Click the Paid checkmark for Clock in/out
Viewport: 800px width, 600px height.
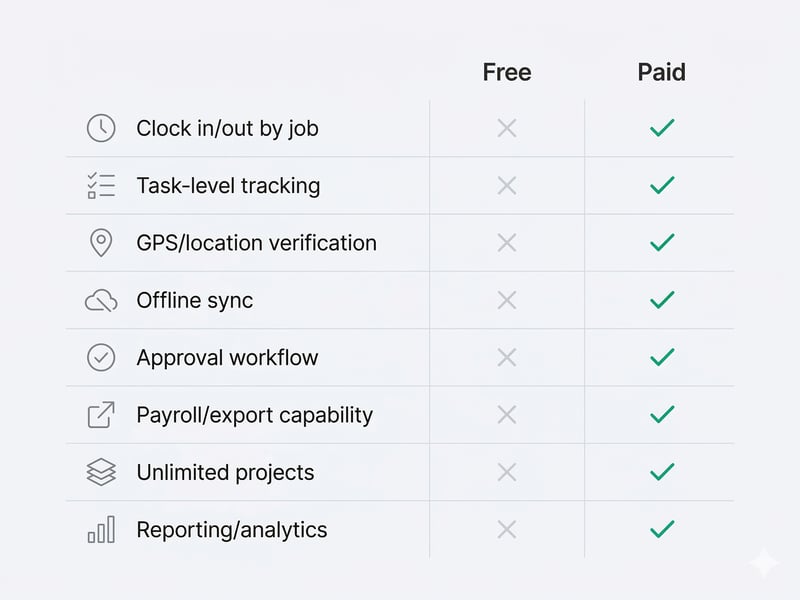(661, 128)
